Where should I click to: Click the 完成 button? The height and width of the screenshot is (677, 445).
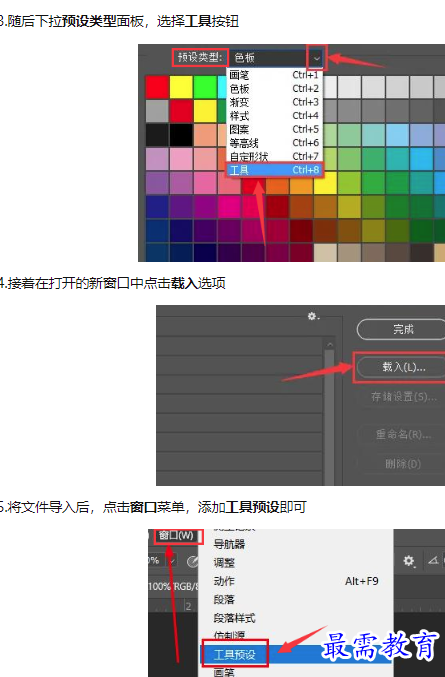pos(401,330)
